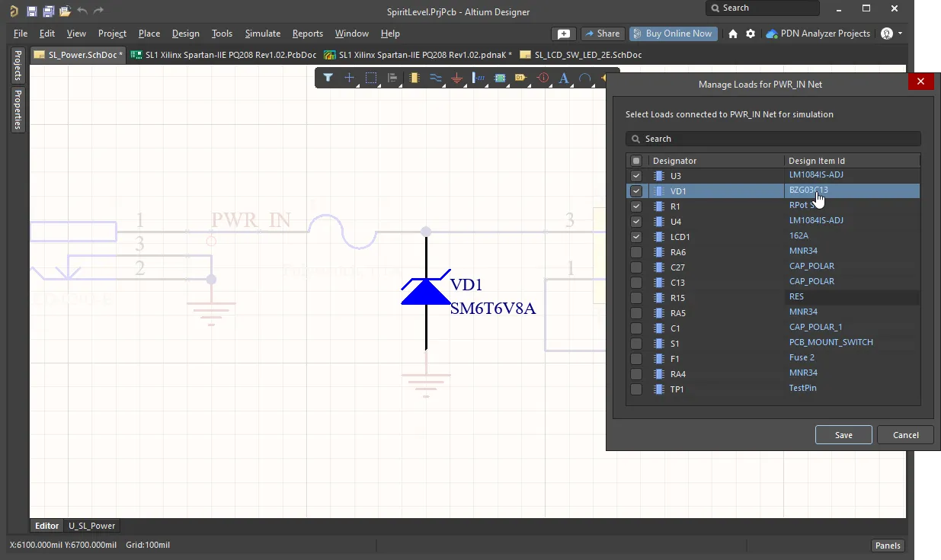Switch to SL_LCD_SW_LED_2E.SchDoc tab
The width and height of the screenshot is (941, 560).
point(587,55)
